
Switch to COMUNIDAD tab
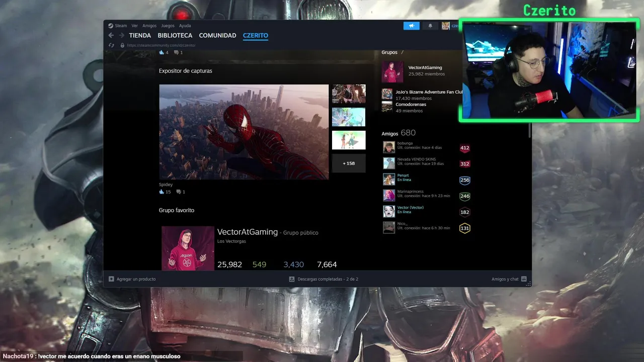(217, 35)
